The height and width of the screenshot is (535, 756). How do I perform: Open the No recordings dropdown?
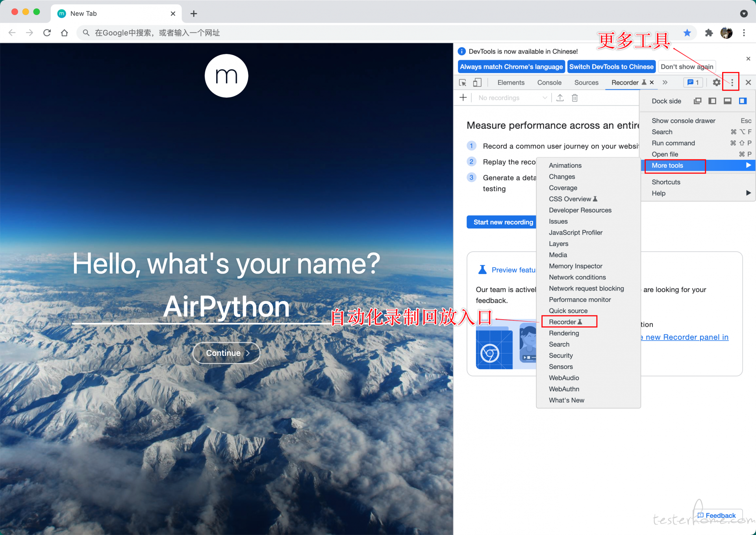click(512, 98)
